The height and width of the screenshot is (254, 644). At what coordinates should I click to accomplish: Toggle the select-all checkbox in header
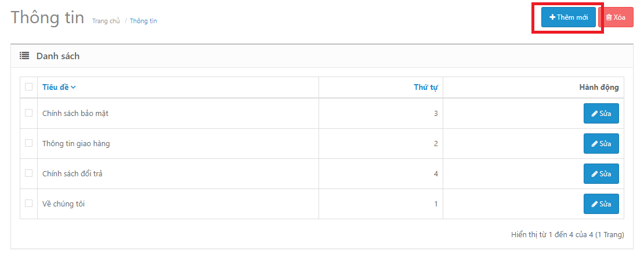pyautogui.click(x=29, y=86)
